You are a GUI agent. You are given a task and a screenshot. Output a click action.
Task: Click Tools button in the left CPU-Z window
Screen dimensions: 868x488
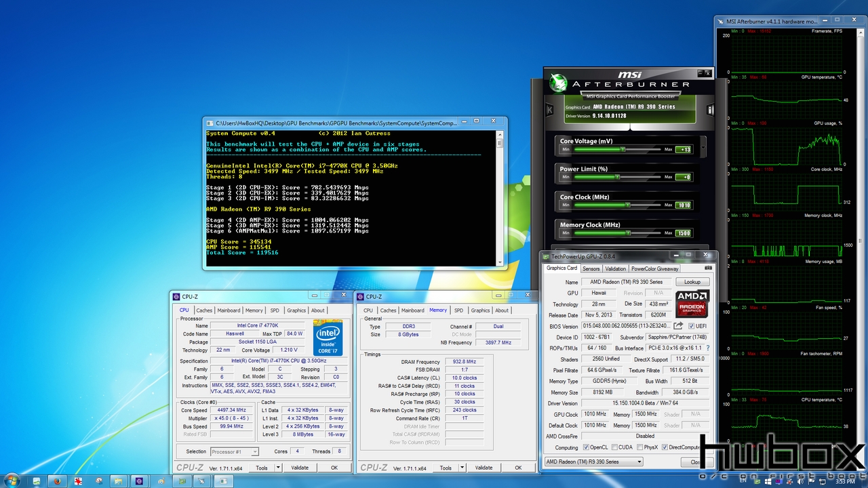(262, 468)
